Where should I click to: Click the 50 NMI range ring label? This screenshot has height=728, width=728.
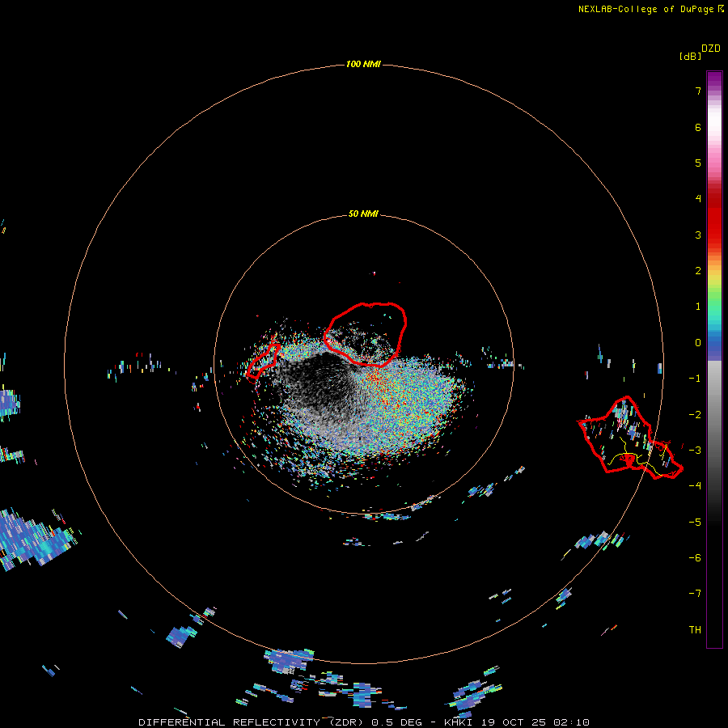363,214
